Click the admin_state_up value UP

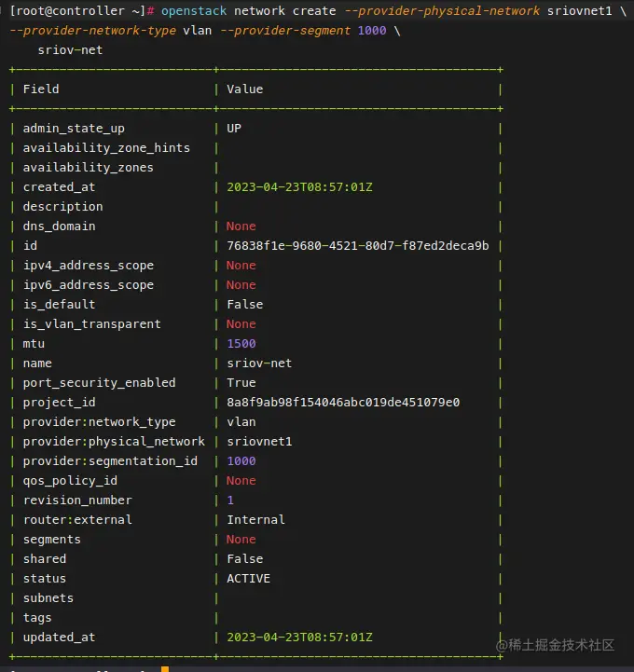point(234,129)
